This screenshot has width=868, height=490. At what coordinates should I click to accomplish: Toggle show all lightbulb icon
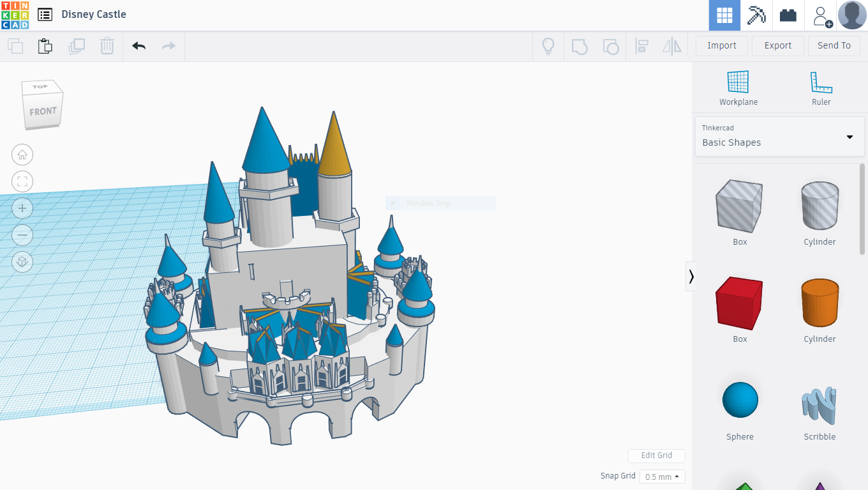tap(548, 46)
